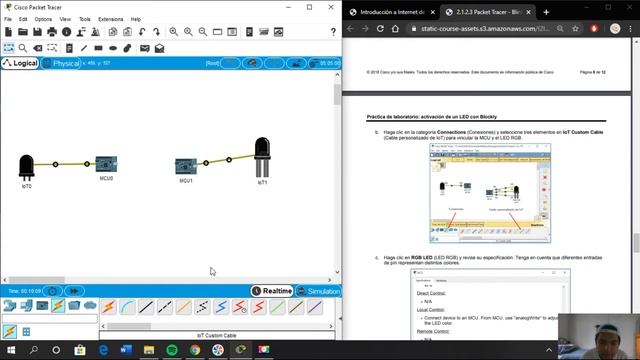The height and width of the screenshot is (360, 640).
Task: Open the Extensions menu
Action: point(110,19)
